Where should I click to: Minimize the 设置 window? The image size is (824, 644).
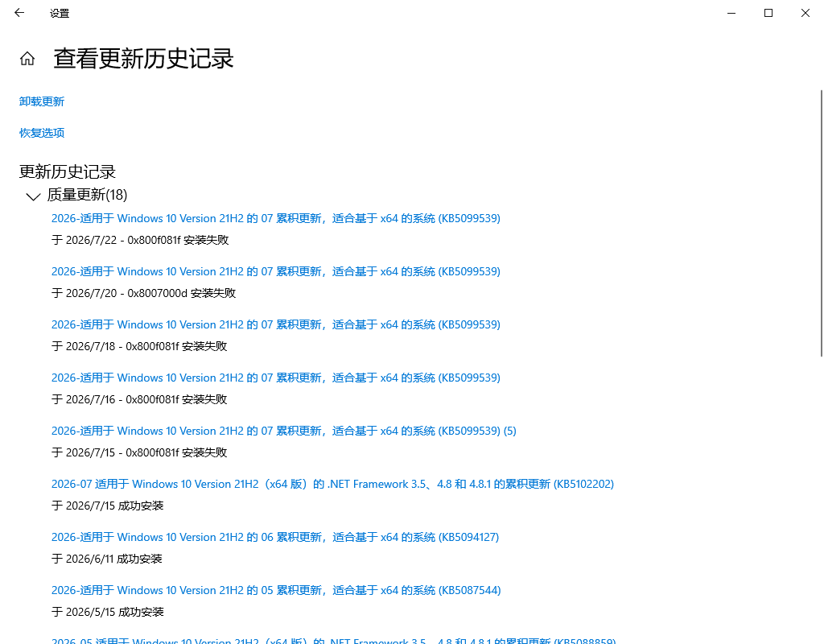[731, 13]
